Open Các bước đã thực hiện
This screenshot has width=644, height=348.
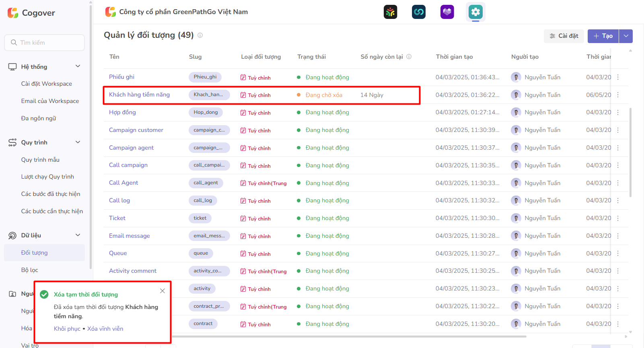pyautogui.click(x=51, y=194)
